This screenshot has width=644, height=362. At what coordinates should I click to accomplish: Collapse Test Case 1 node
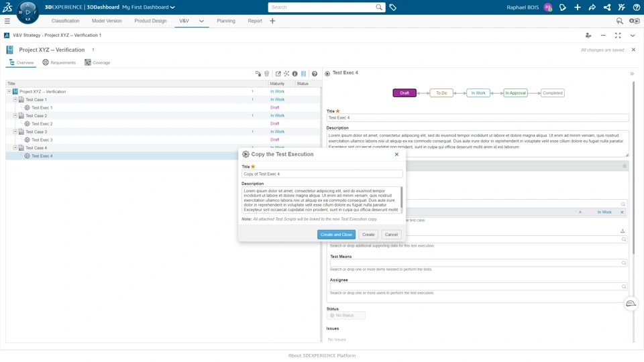[15, 99]
